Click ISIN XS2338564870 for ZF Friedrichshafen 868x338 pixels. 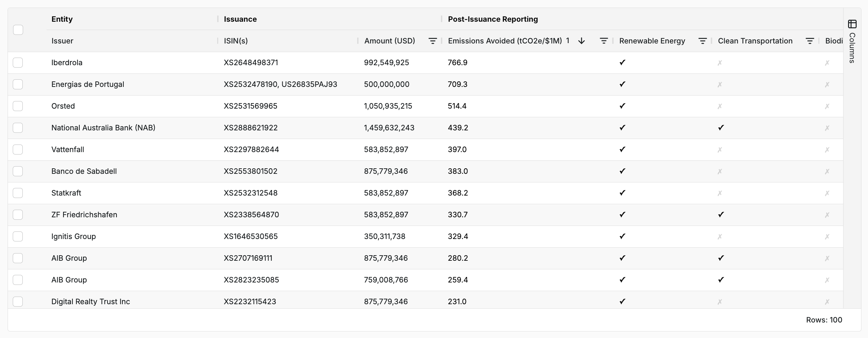coord(251,215)
